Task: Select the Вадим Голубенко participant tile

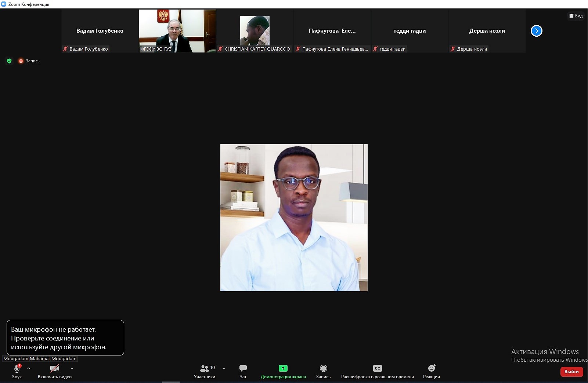Action: click(100, 31)
